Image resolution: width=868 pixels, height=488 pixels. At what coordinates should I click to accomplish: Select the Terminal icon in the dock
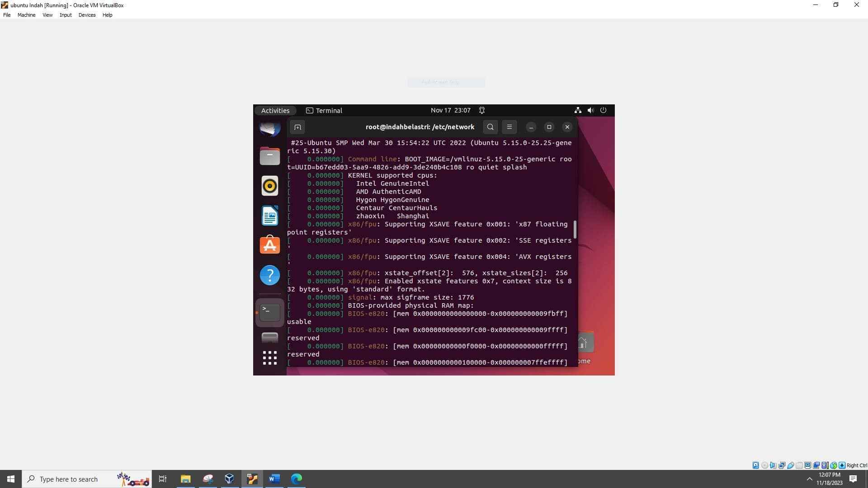point(270,312)
